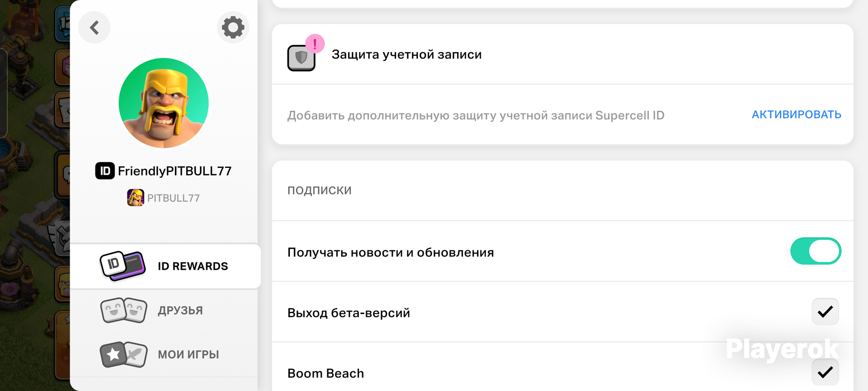The width and height of the screenshot is (868, 391).
Task: Open the МОИ ИГРЫ menu item
Action: pyautogui.click(x=164, y=354)
